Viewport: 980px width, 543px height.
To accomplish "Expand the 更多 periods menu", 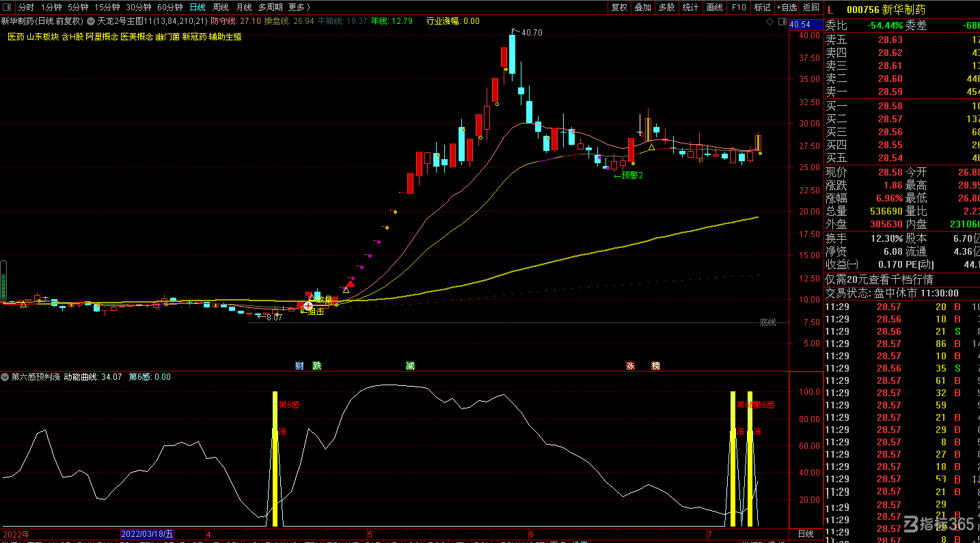I will (299, 8).
